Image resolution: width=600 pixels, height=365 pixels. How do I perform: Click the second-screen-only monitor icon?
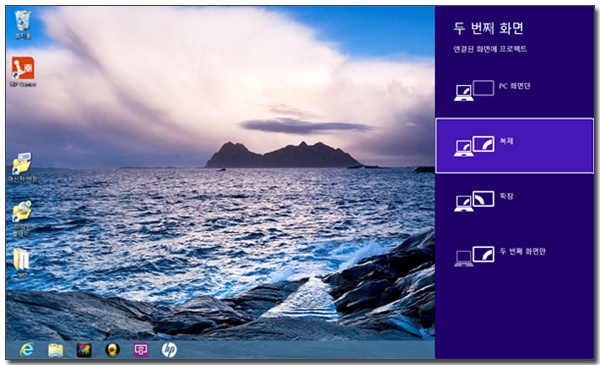coord(474,256)
